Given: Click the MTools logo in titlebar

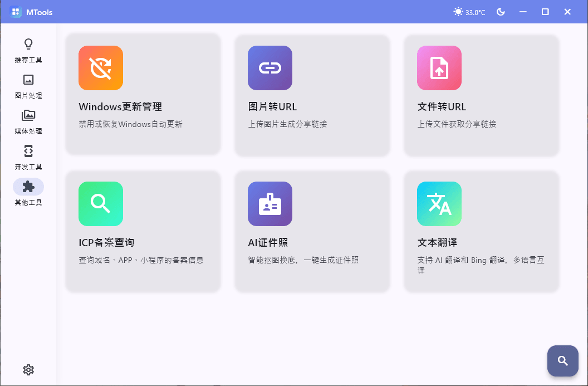Looking at the screenshot, I should [16, 12].
